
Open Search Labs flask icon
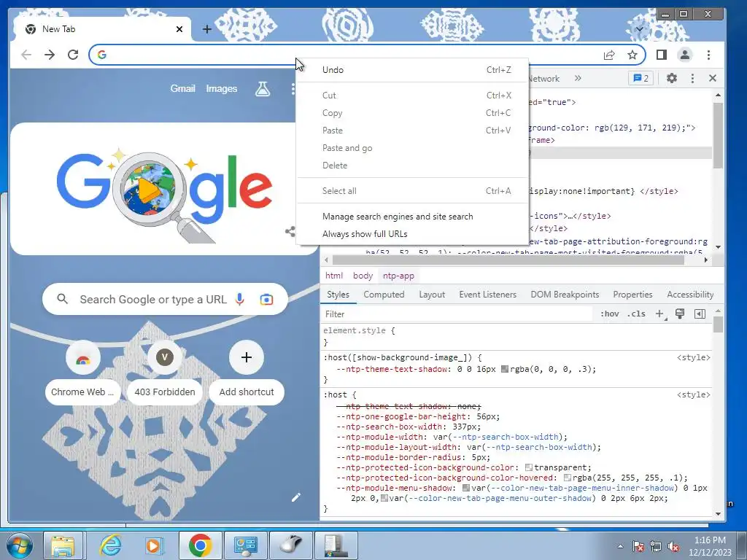263,88
